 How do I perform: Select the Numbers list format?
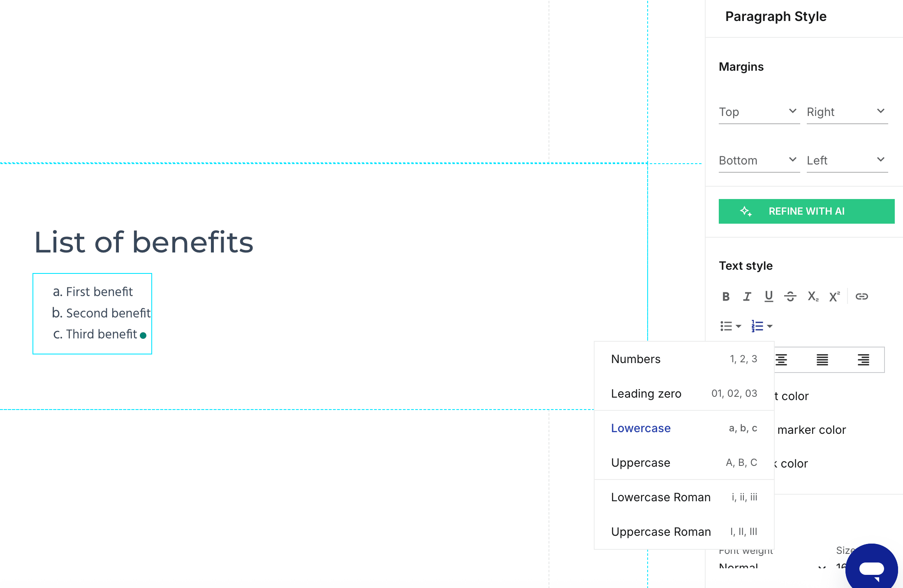pyautogui.click(x=684, y=359)
